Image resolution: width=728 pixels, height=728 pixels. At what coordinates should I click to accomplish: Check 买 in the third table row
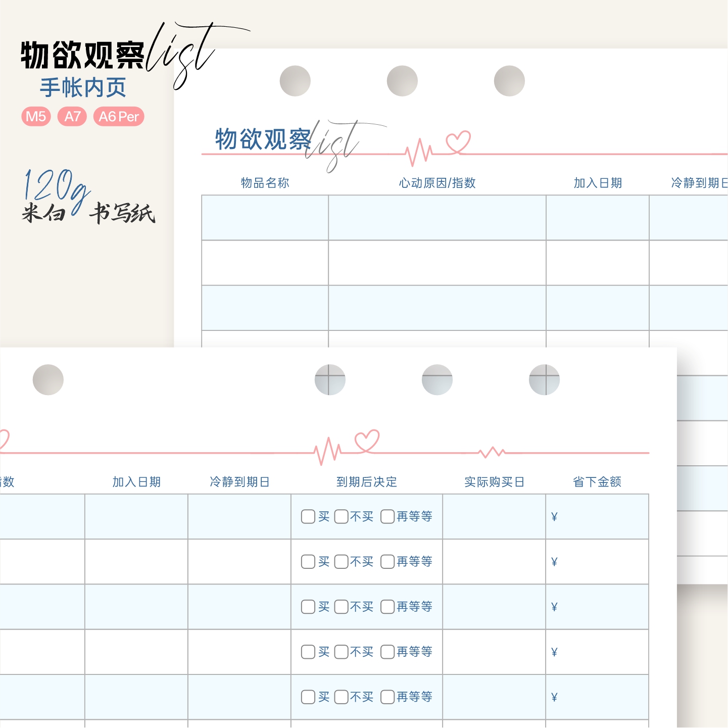tap(308, 607)
